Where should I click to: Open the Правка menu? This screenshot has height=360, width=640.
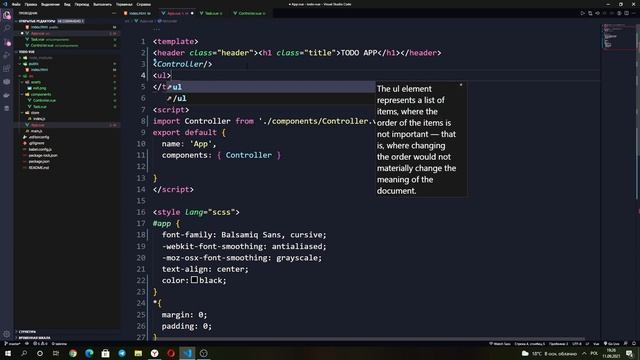click(31, 4)
